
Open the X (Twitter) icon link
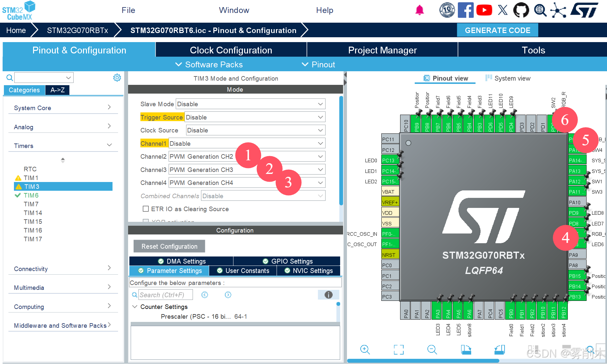tap(503, 10)
